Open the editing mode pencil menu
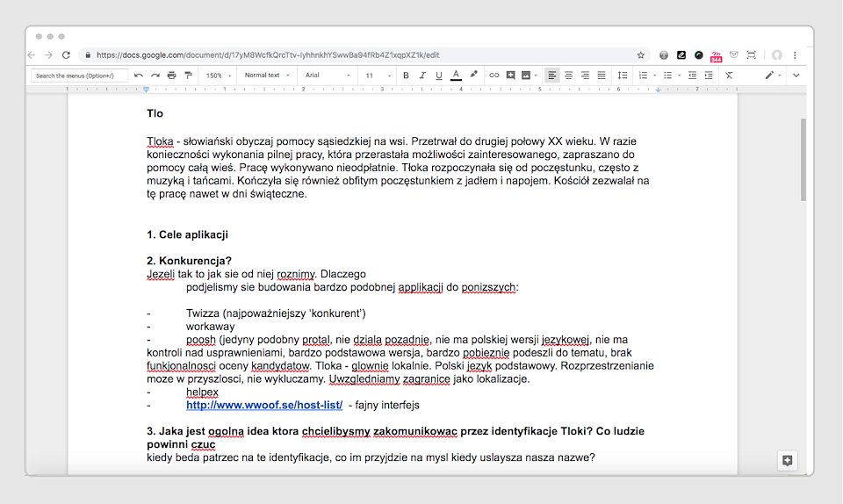The image size is (843, 504). point(773,76)
